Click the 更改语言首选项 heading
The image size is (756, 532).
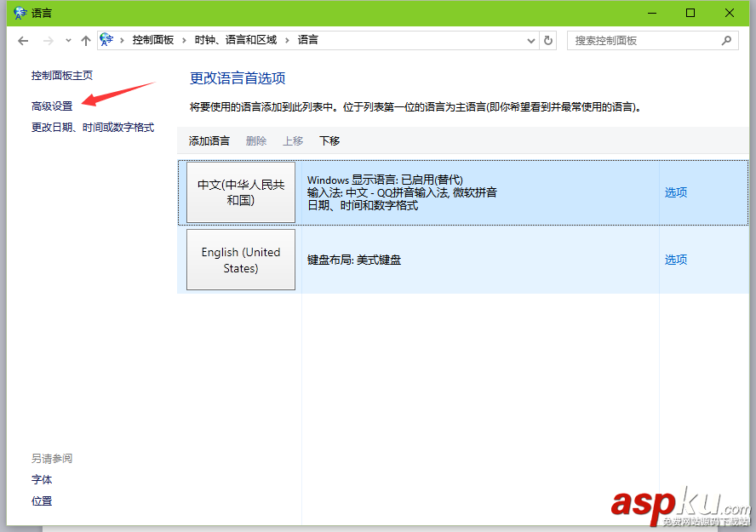[x=238, y=78]
